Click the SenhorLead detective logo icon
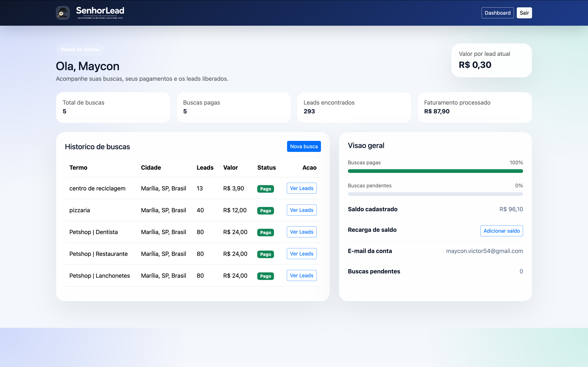Screen dimensions: 588x367 tap(63, 13)
